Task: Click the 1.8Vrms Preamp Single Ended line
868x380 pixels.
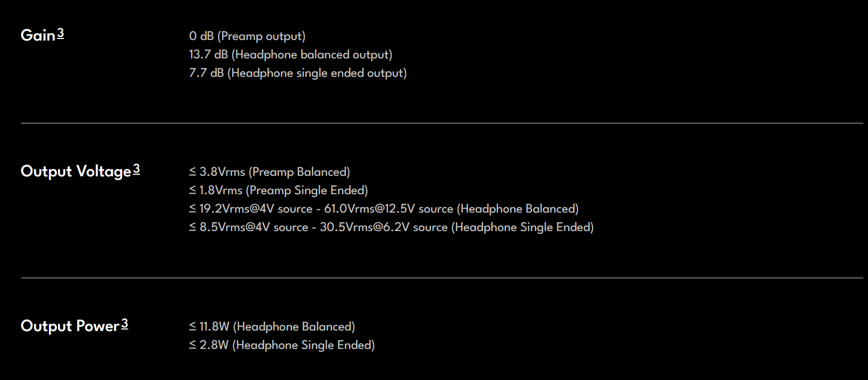Action: tap(278, 191)
